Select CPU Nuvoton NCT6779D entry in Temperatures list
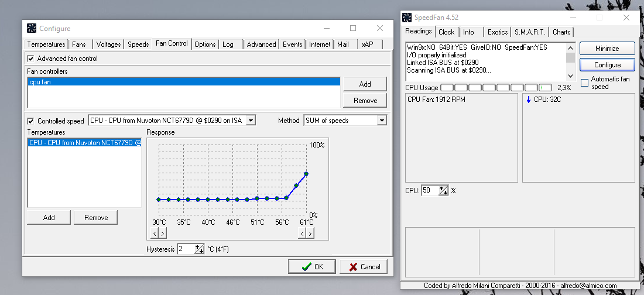 click(85, 143)
